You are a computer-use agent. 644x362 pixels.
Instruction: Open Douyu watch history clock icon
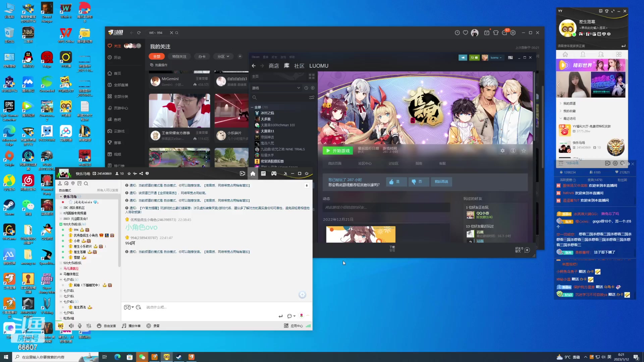pos(457,33)
